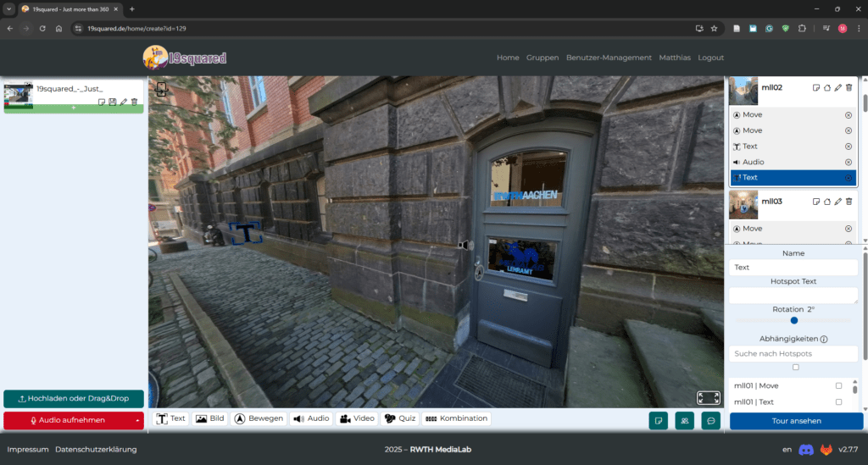
Task: Expand the Audio aufnehmen dropdown arrow
Action: click(x=136, y=420)
